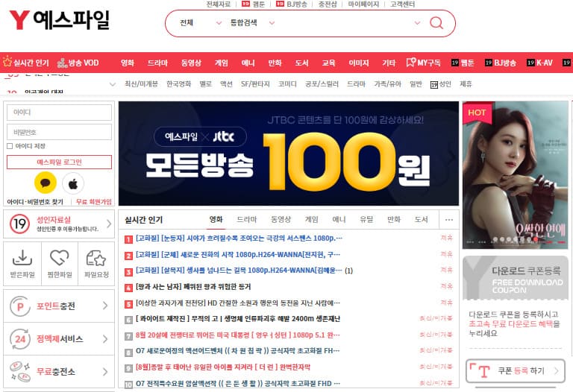Open 고객센터 top link
The width and height of the screenshot is (573, 392).
402,4
